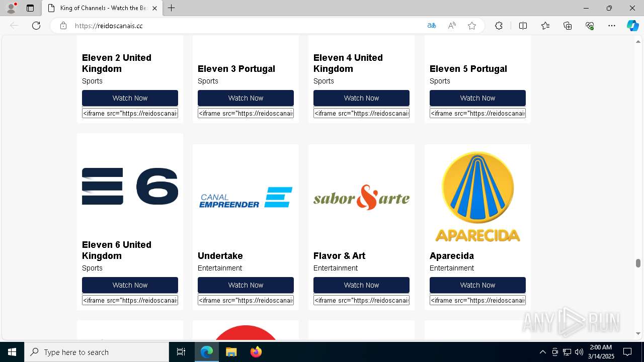Watch Now for Eleven 5 Portugal

point(477,98)
